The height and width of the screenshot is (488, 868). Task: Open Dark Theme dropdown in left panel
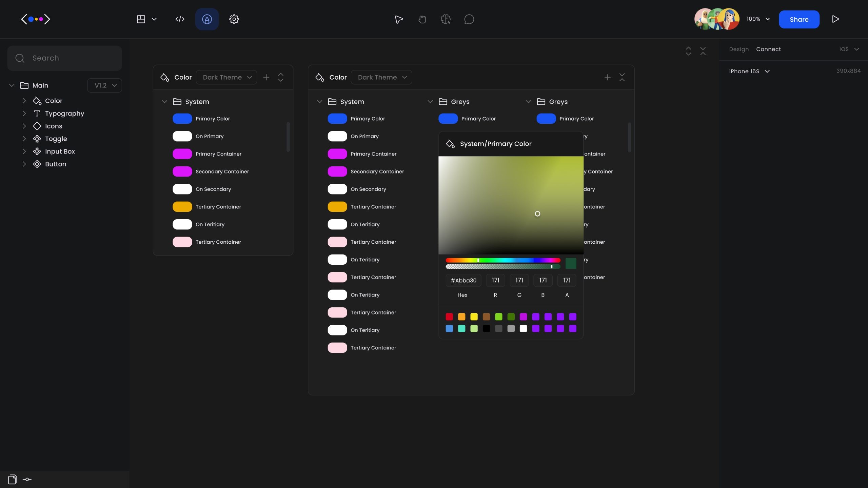pos(226,77)
